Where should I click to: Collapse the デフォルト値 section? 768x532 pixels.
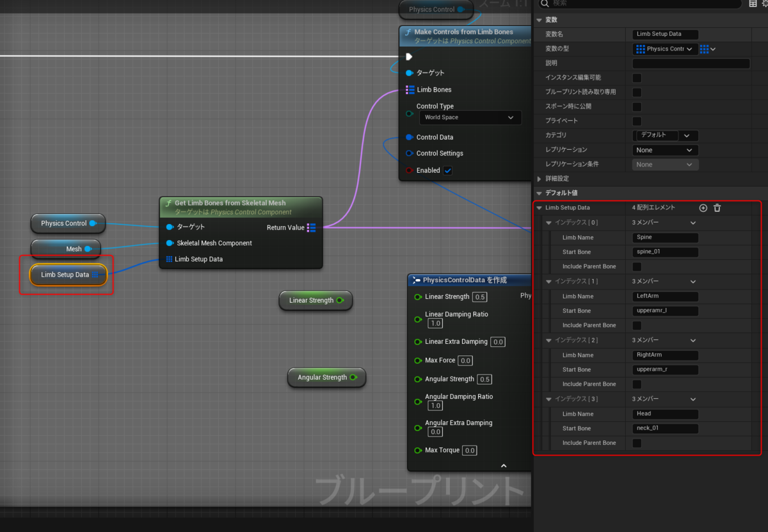pos(539,193)
